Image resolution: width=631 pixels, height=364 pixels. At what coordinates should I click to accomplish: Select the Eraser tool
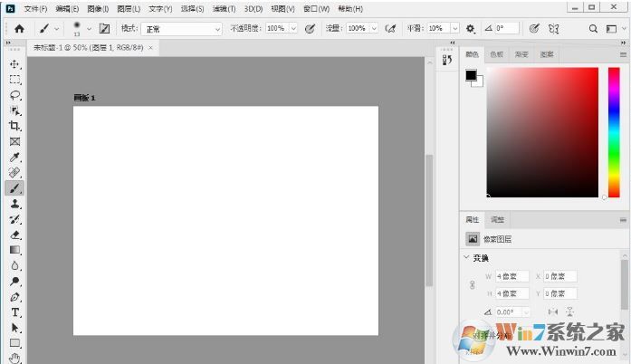click(14, 235)
